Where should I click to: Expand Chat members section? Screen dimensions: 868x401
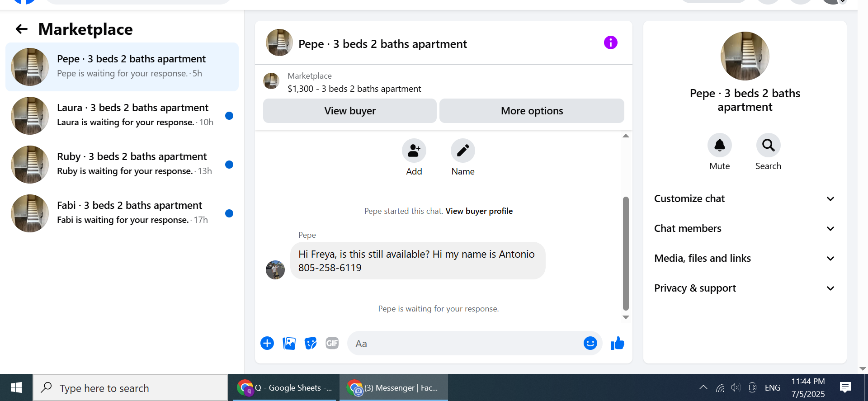(x=745, y=229)
